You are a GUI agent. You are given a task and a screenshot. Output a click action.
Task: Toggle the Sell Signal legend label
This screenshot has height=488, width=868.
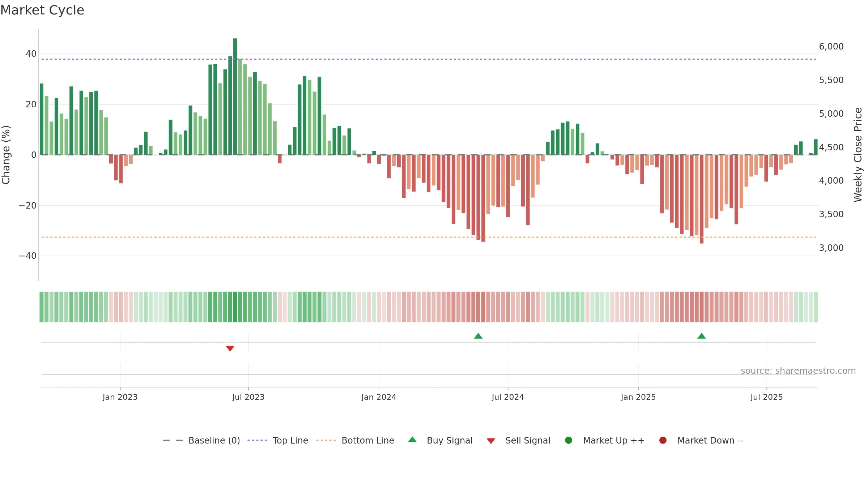click(528, 440)
